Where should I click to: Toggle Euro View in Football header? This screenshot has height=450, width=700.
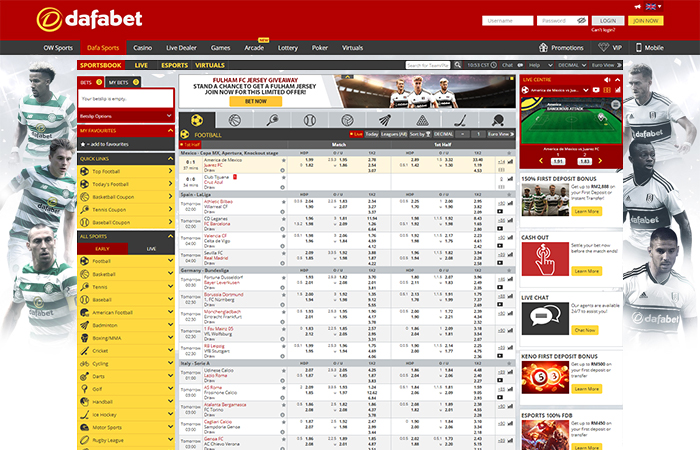coord(500,134)
